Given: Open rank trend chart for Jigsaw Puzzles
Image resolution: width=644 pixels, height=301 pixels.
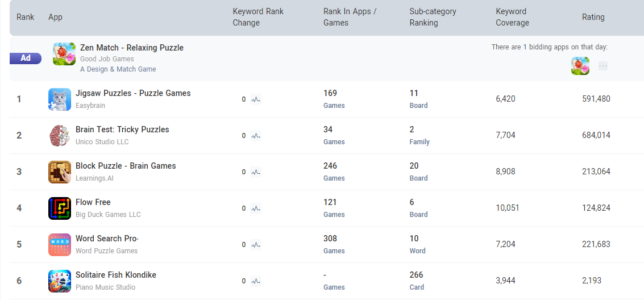Looking at the screenshot, I should tap(256, 99).
